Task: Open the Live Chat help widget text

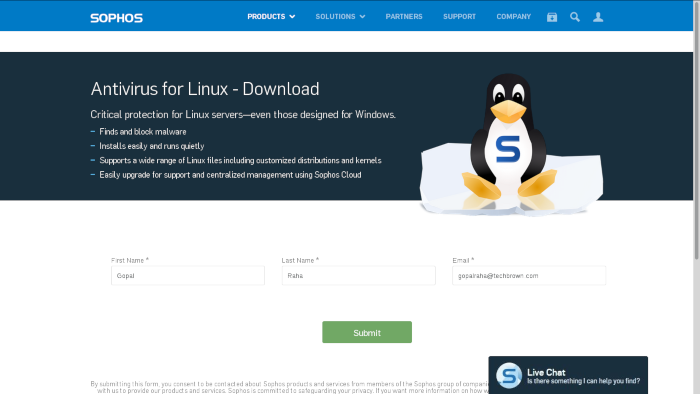Action: click(x=583, y=376)
